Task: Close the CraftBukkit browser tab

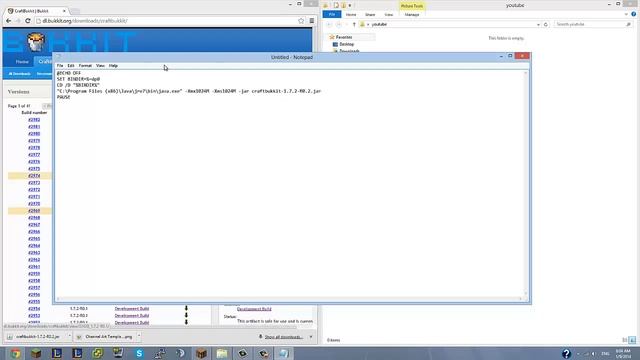Action: click(x=64, y=11)
